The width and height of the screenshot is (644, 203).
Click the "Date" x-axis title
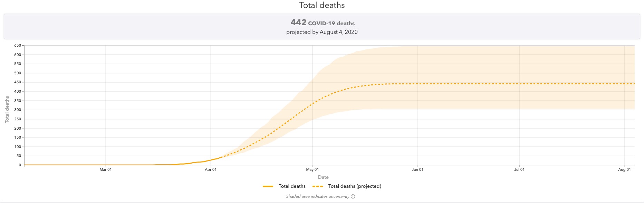(x=323, y=177)
